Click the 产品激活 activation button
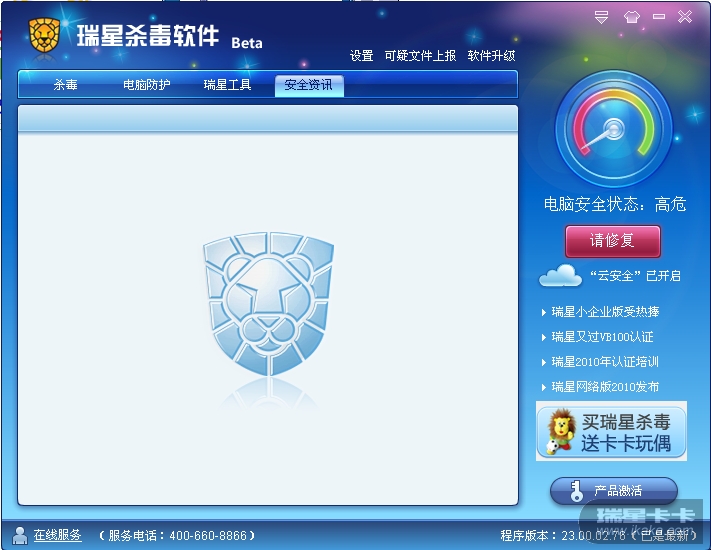 click(614, 491)
